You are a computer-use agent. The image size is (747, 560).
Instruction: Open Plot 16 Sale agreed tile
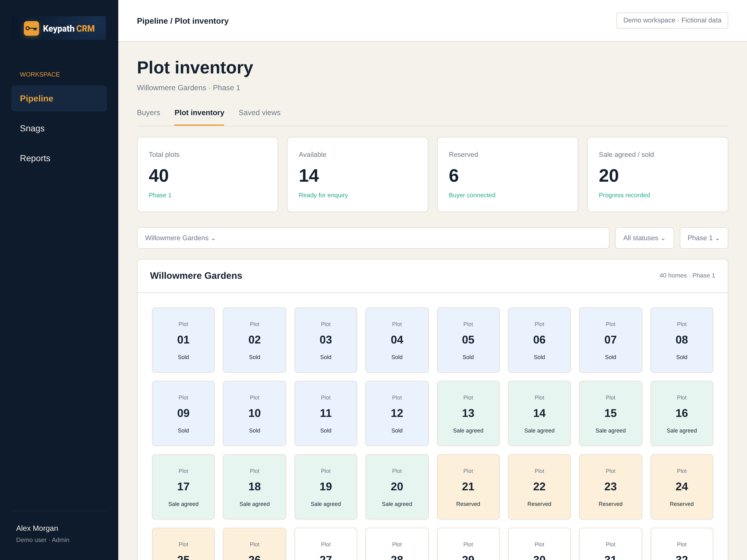pos(682,413)
